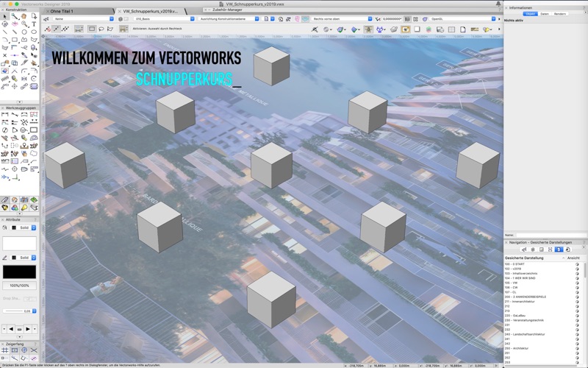Open the fill Solid dropdown in Attribute
This screenshot has height=368, width=588.
pos(24,227)
